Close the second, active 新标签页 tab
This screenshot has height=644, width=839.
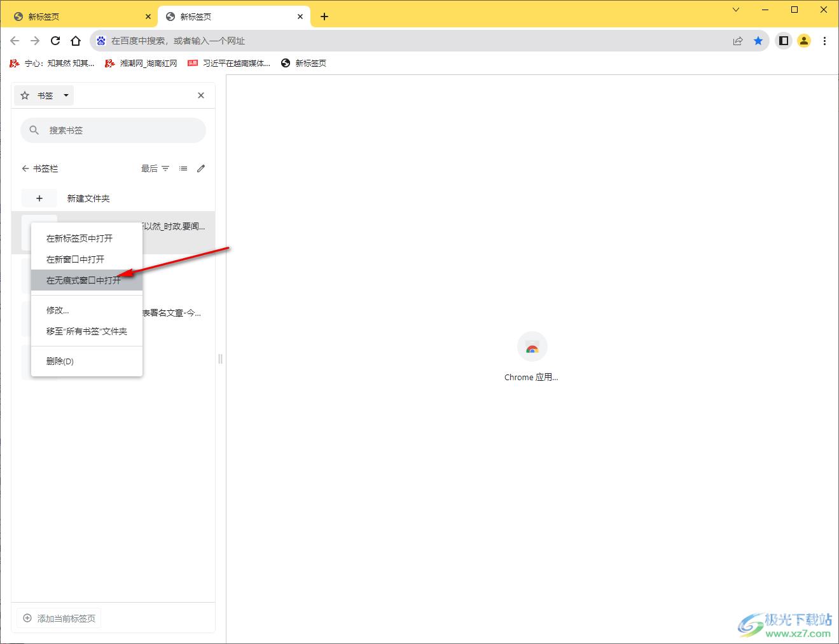click(x=300, y=17)
